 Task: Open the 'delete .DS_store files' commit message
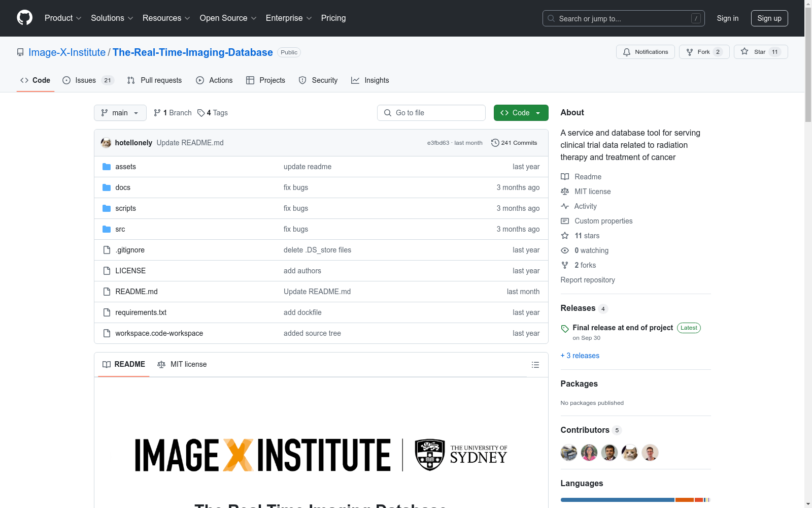pyautogui.click(x=317, y=250)
